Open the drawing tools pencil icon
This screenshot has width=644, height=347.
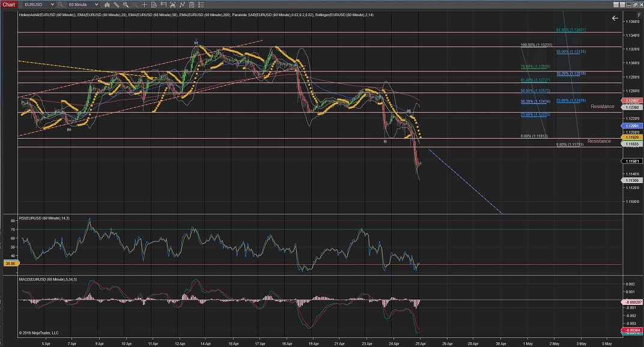117,4
